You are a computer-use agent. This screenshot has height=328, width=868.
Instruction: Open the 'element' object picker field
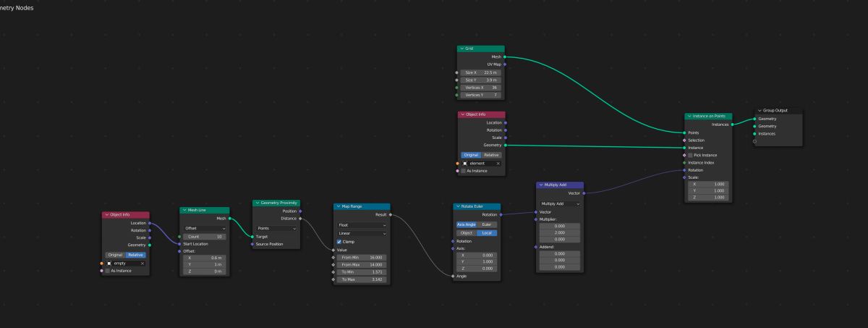tap(481, 163)
